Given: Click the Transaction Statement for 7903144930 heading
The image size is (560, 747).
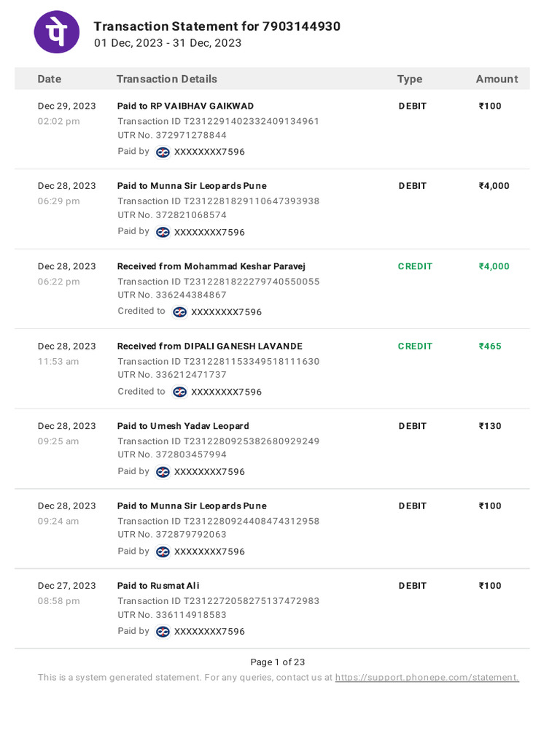Looking at the screenshot, I should [217, 27].
